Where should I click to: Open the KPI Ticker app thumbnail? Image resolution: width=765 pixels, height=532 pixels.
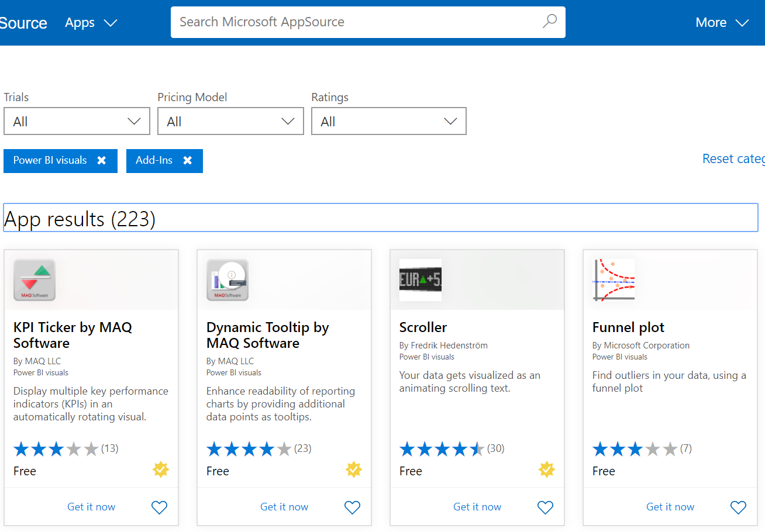[35, 280]
